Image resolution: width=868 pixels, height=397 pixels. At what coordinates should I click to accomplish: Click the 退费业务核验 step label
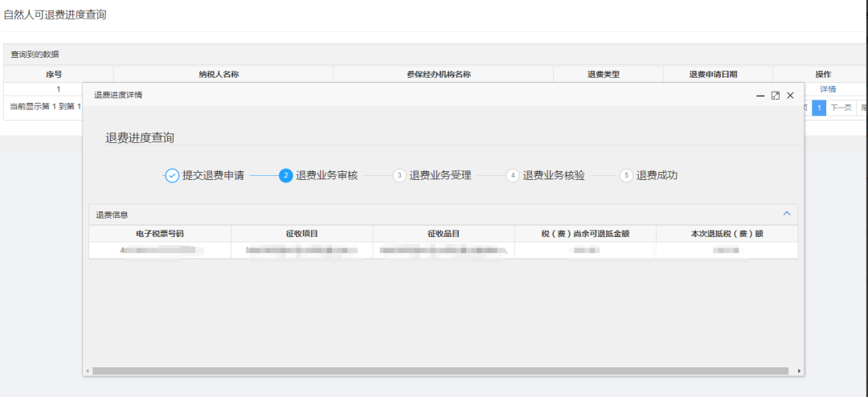coord(554,176)
